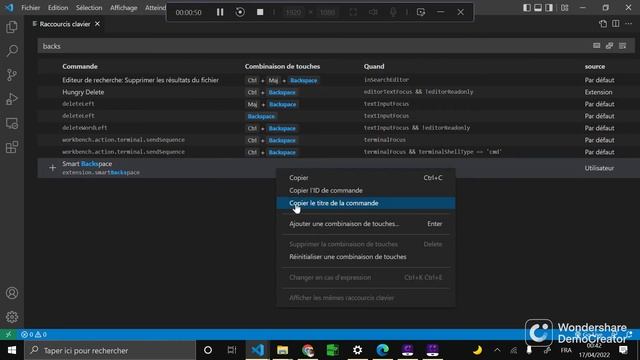Viewport: 640px width, 360px height.
Task: Choose Copier le titre de la commande
Action: 366,203
